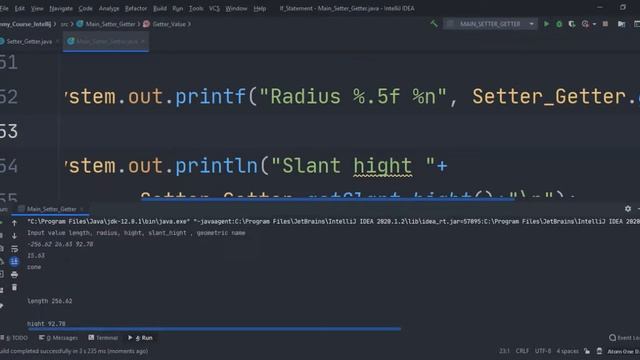Screen dimensions: 640x360
Task: Click the Print console icon
Action: pyautogui.click(x=14, y=275)
